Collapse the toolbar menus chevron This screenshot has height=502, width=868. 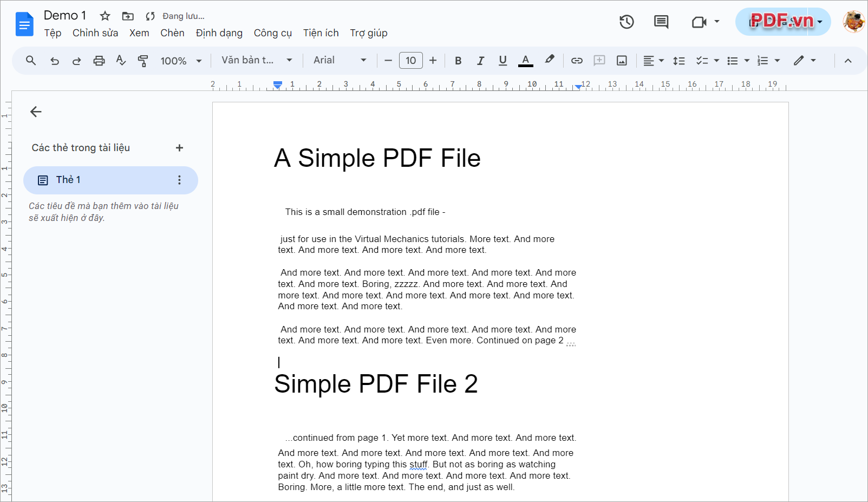848,61
